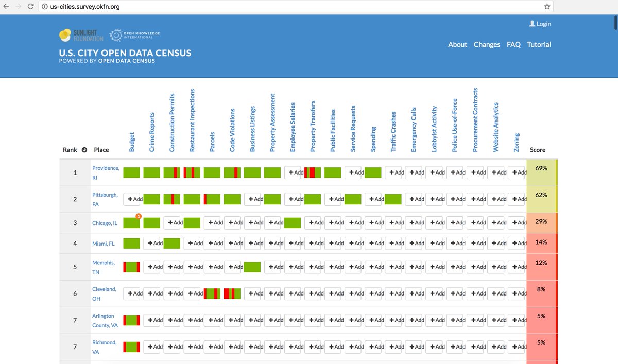Open the Public Facilities column header

point(333,130)
